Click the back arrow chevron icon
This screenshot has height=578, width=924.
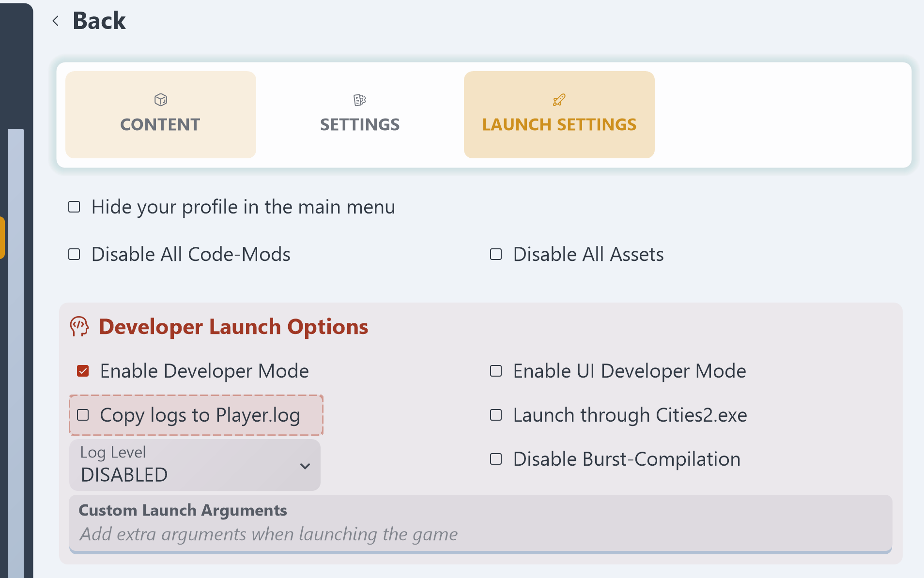[56, 21]
